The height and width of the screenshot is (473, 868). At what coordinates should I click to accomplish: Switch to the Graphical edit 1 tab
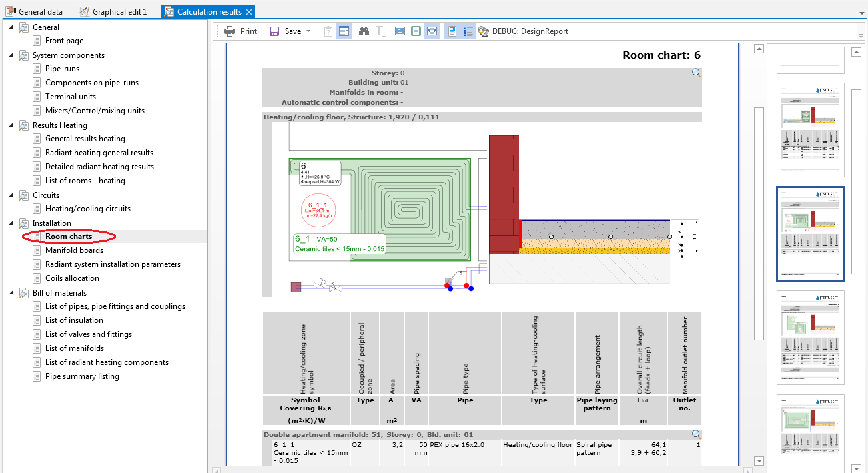coord(112,12)
